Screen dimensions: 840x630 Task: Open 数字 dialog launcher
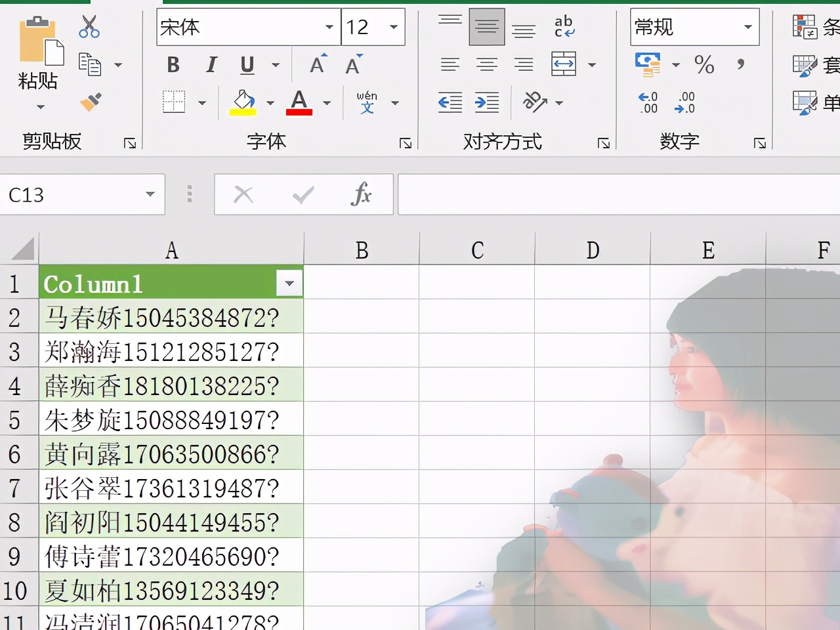pos(760,143)
